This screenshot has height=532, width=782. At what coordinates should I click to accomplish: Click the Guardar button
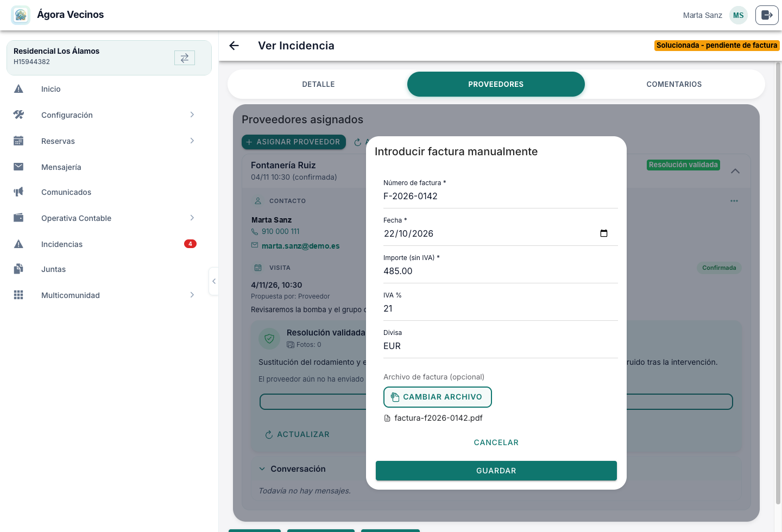(x=496, y=471)
